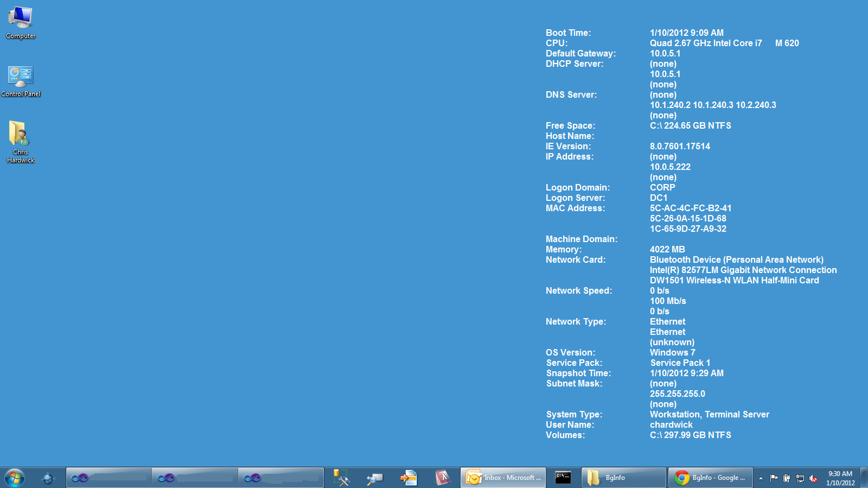
Task: Open the Chris Hardwick user folder icon
Action: (x=21, y=142)
